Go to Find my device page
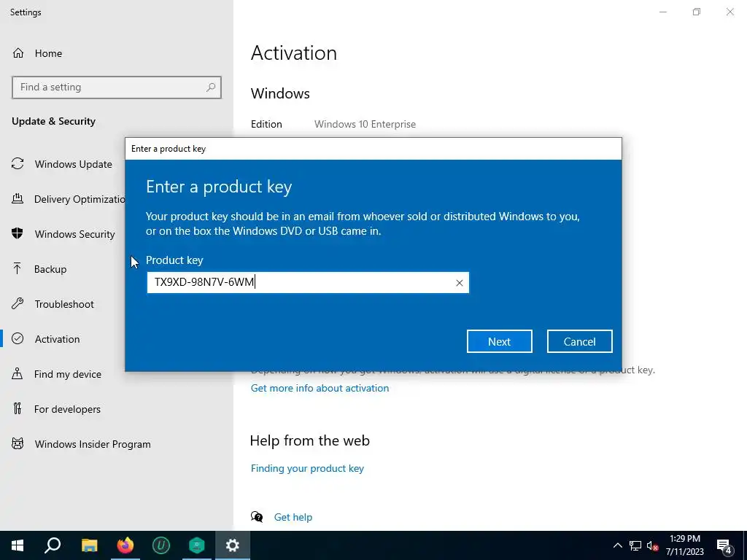Image resolution: width=747 pixels, height=560 pixels. point(68,374)
